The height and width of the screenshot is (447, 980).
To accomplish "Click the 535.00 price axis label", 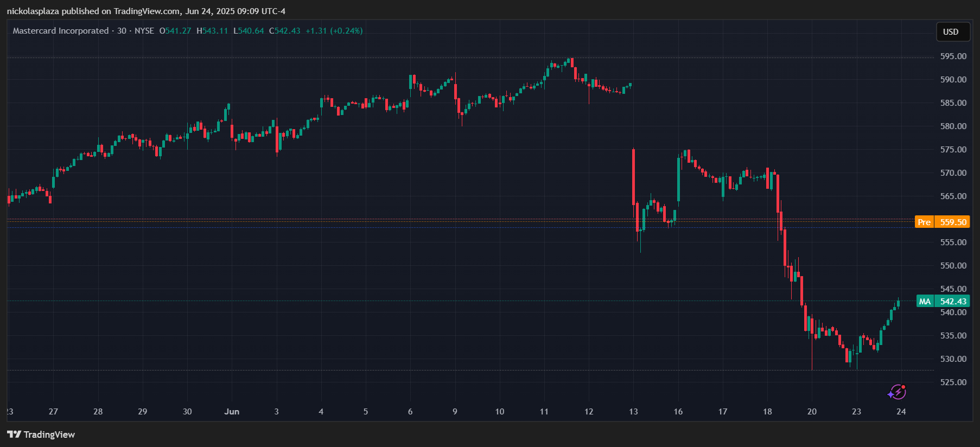I will 953,336.
